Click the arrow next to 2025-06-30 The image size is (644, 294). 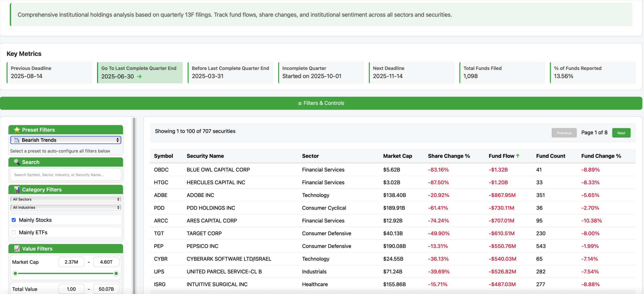(139, 76)
